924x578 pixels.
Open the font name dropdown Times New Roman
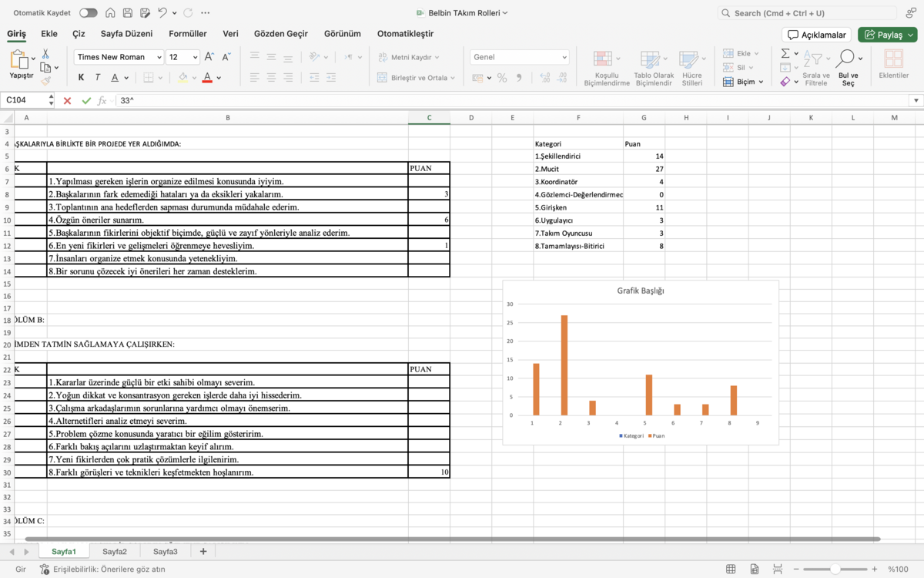point(159,57)
